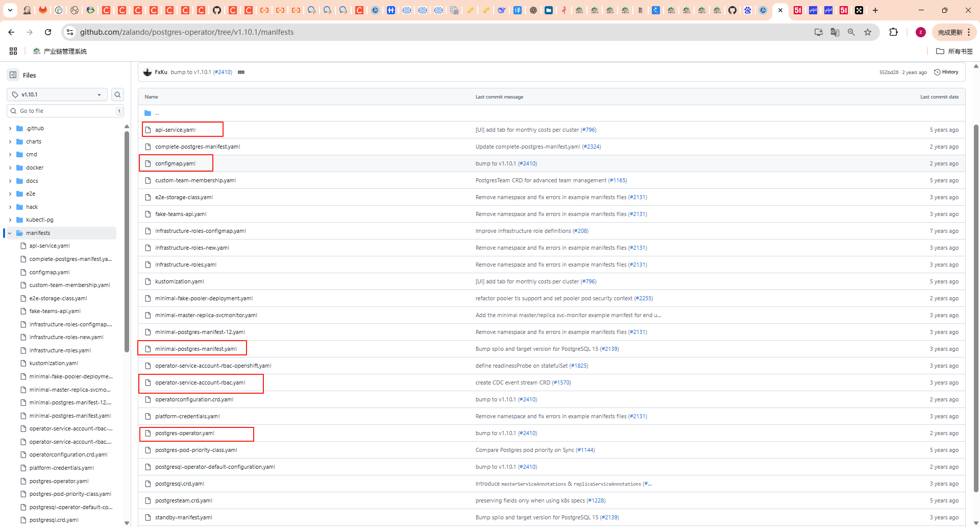The image size is (980, 527).
Task: Open 所有书签 all bookmarks folder
Action: click(954, 51)
